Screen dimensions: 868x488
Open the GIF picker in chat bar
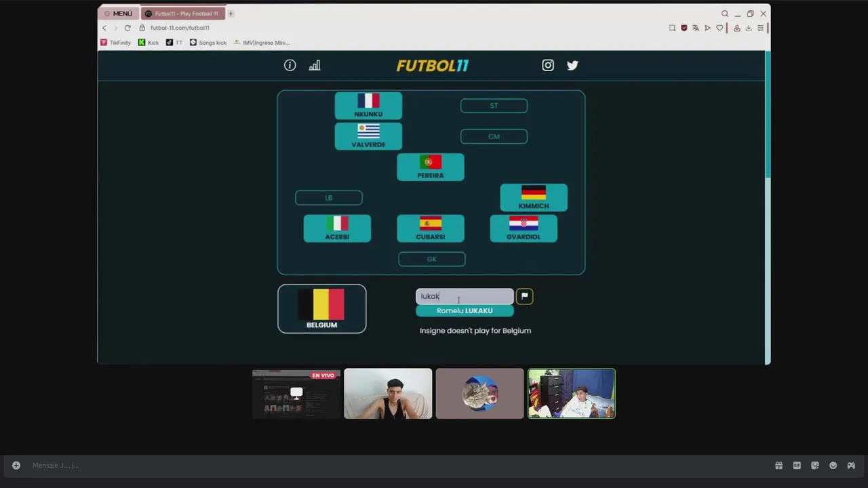797,465
